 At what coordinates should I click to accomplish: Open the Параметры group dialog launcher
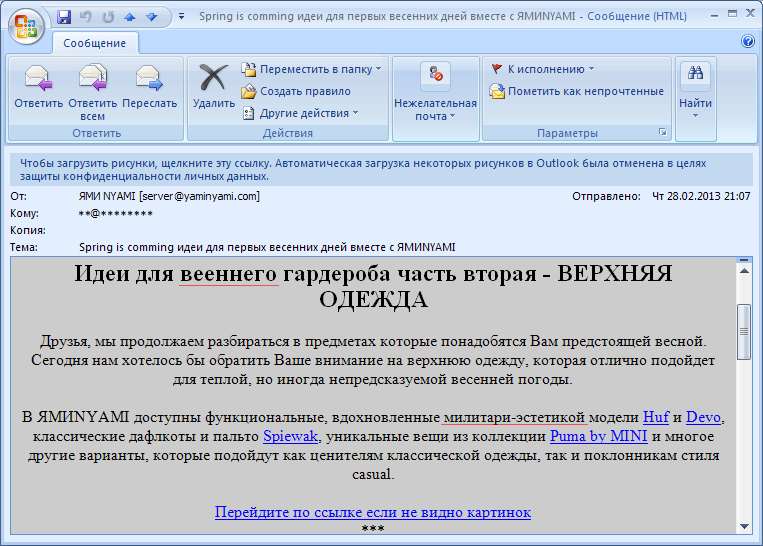(662, 132)
